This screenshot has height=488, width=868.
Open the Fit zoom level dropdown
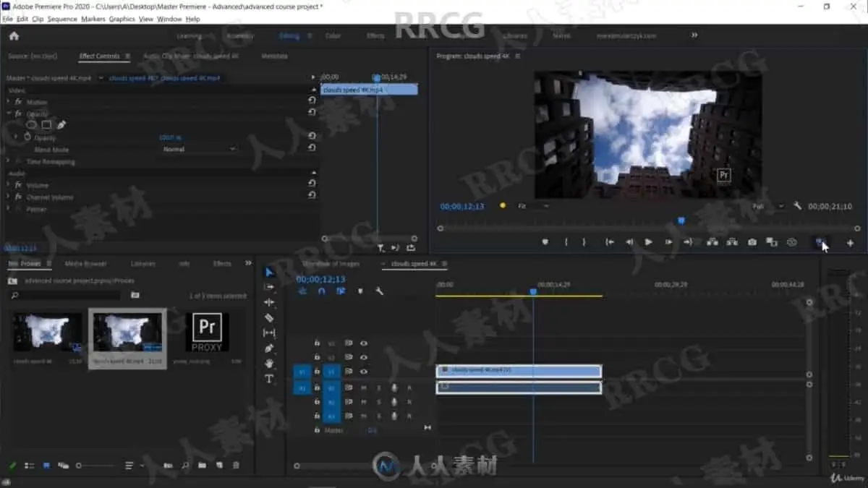pyautogui.click(x=532, y=206)
